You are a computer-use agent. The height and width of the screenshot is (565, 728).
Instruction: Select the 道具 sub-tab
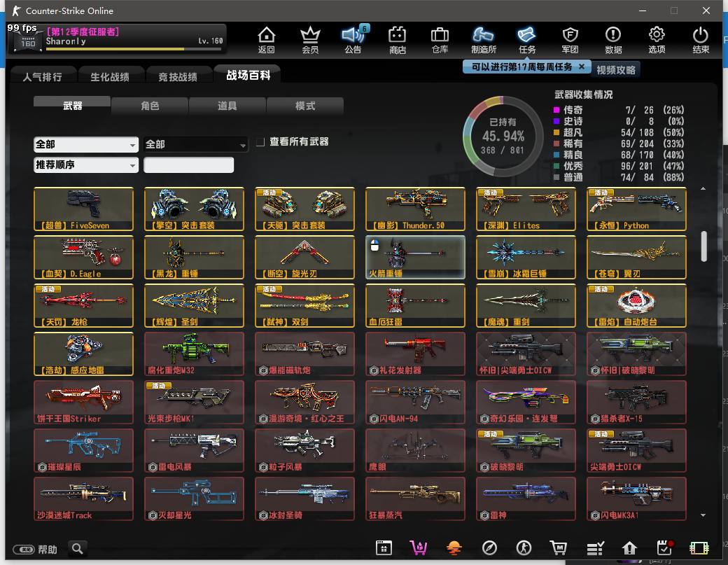[227, 106]
